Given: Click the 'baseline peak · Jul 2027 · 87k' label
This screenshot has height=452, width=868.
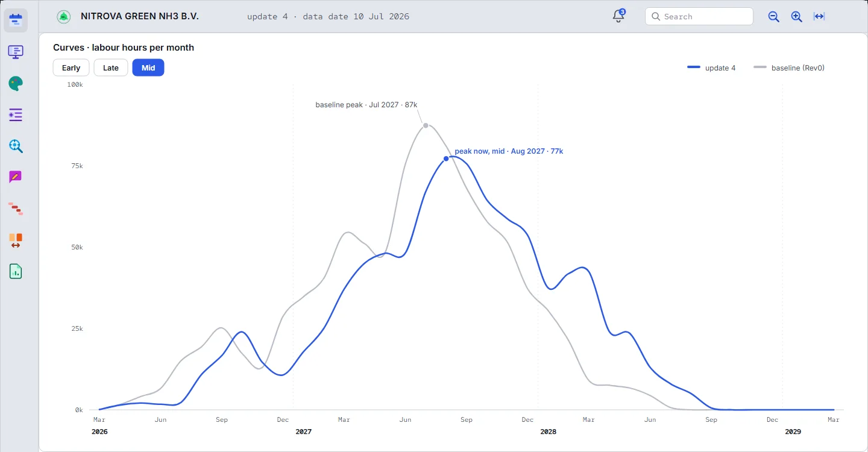Looking at the screenshot, I should pos(366,105).
